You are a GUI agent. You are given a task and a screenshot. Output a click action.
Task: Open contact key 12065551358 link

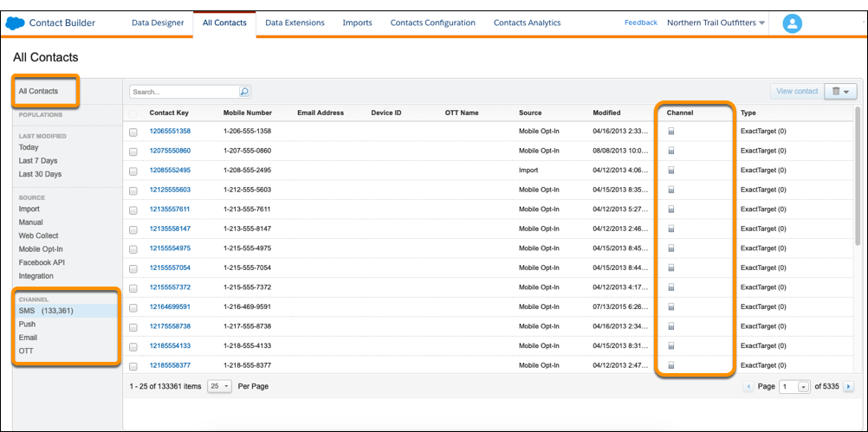click(x=170, y=132)
